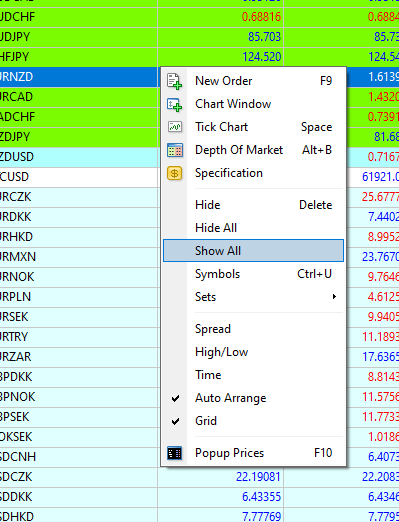Click the 124.520 bid value
This screenshot has height=522, width=399.
[262, 57]
